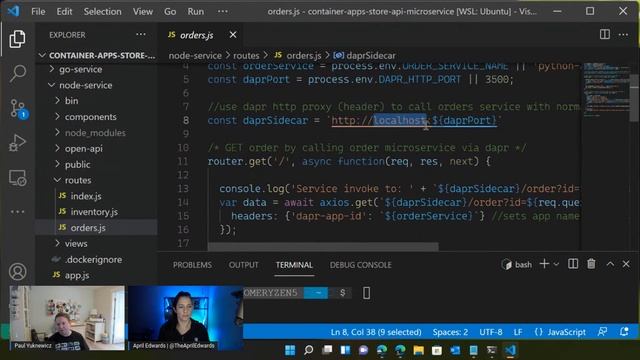Maximize the panel with up chevron
Image resolution: width=640 pixels, height=360 pixels.
point(610,264)
